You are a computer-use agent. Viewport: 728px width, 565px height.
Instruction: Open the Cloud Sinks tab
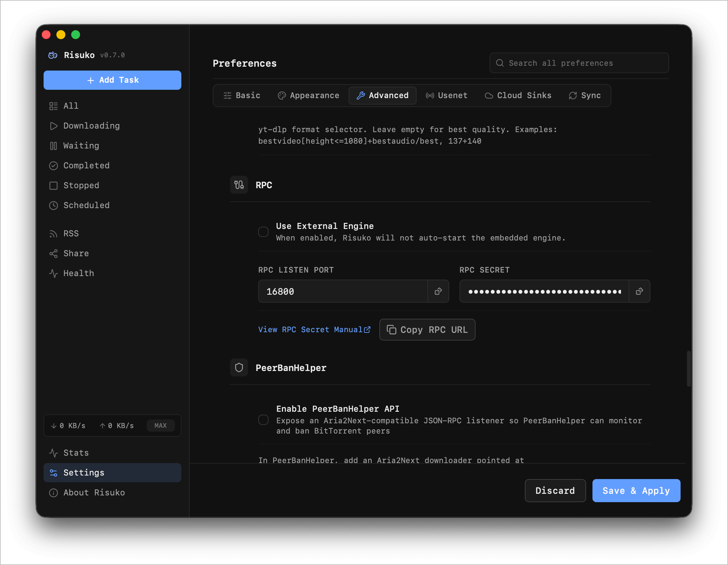(518, 96)
